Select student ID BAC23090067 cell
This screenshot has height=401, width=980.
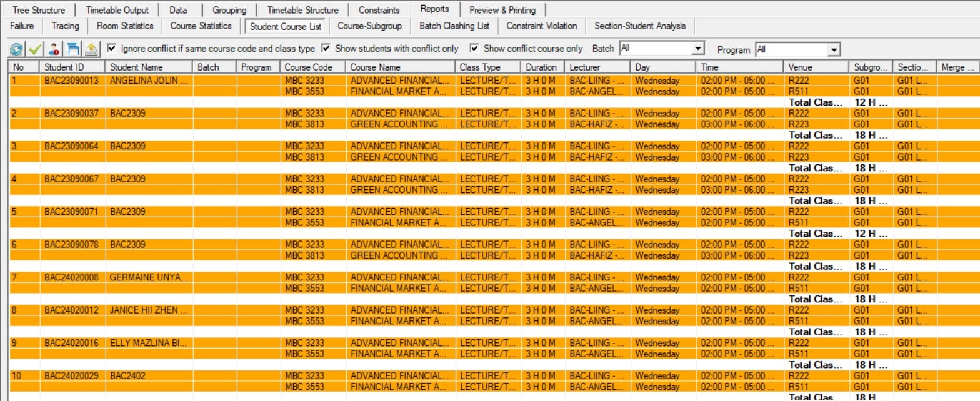coord(74,179)
